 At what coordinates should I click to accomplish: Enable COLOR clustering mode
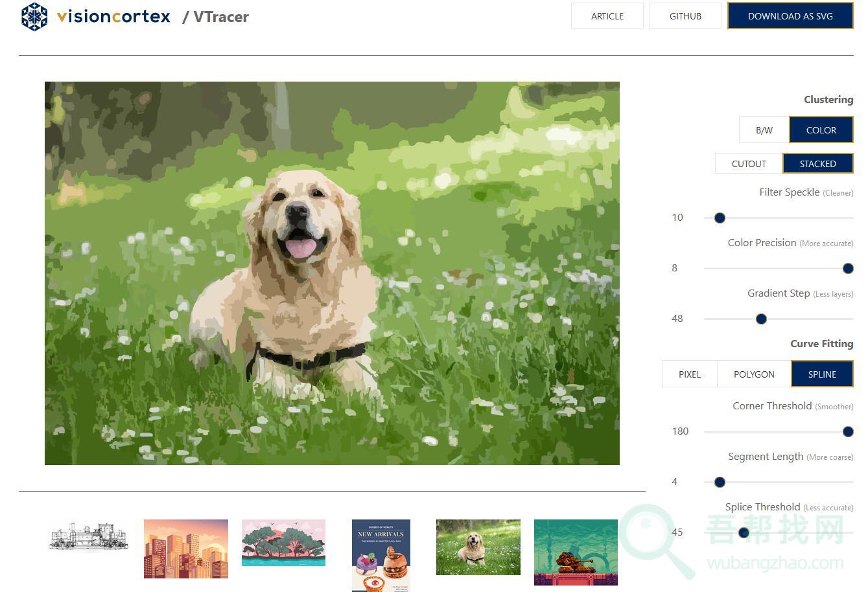pos(821,130)
